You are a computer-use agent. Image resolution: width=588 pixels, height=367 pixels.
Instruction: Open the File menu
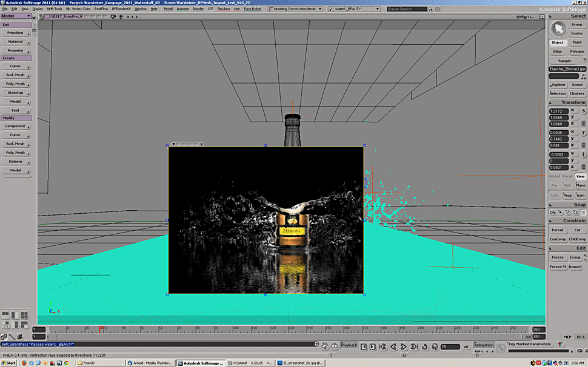click(x=5, y=9)
